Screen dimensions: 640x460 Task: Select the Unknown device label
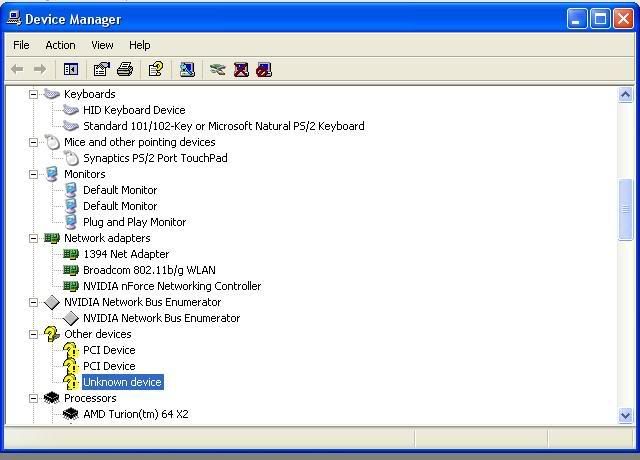(123, 382)
